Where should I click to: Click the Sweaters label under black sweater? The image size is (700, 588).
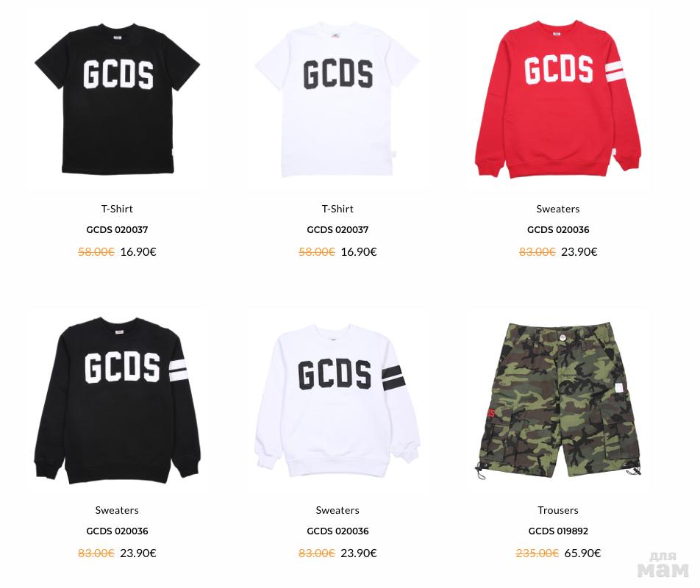117,510
